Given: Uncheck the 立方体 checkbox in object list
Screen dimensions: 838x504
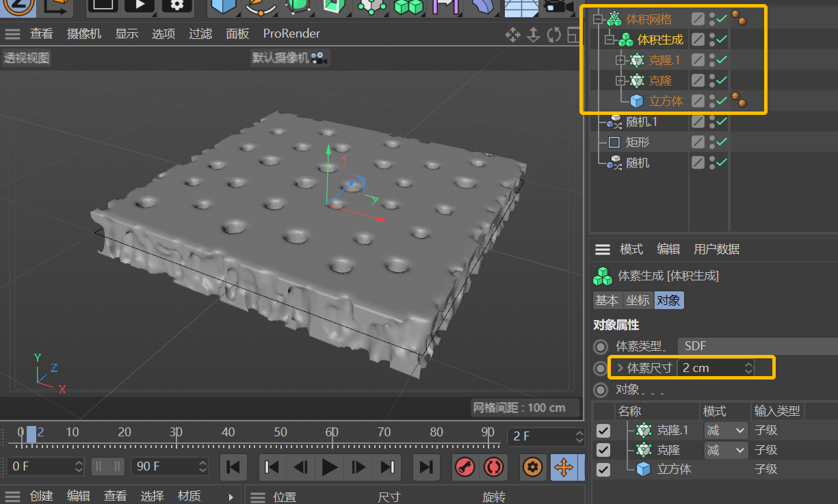Looking at the screenshot, I should (x=603, y=470).
